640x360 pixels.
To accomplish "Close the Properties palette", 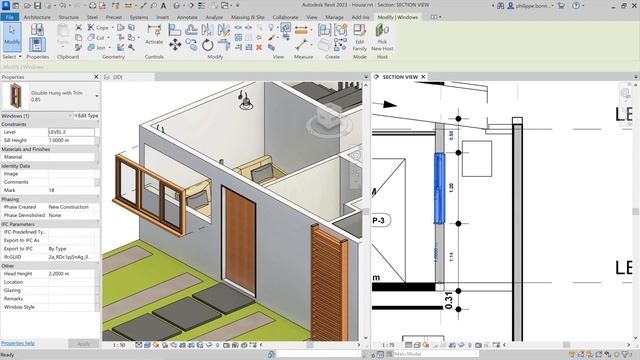I will point(96,77).
